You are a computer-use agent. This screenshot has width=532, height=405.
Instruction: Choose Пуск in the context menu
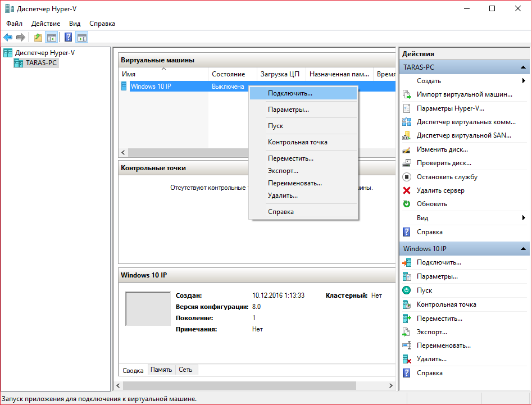303,126
